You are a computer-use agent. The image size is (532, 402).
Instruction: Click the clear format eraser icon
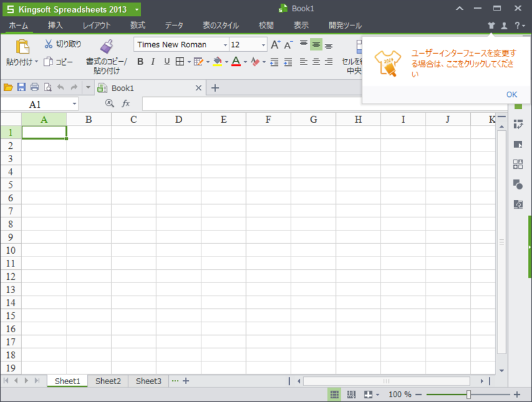[x=255, y=62]
